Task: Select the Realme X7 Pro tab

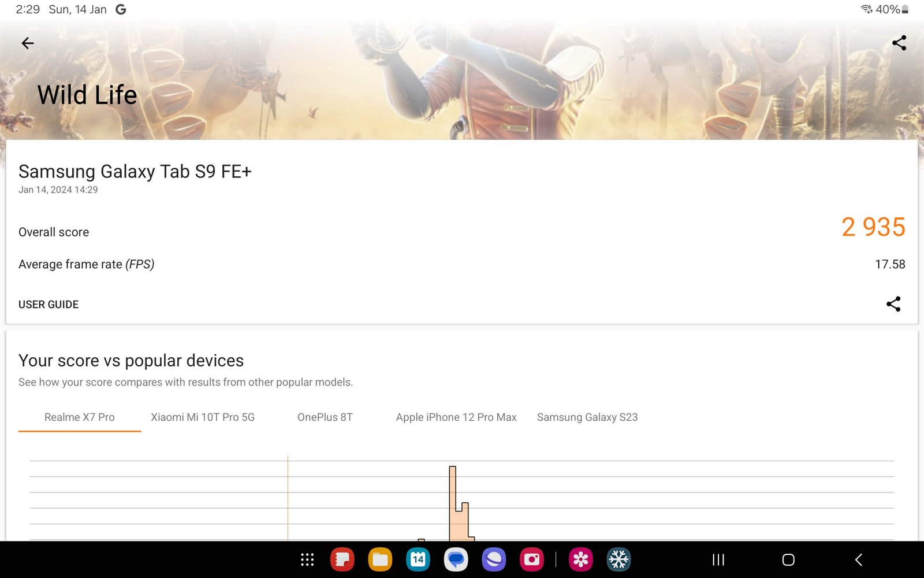Action: pos(80,417)
